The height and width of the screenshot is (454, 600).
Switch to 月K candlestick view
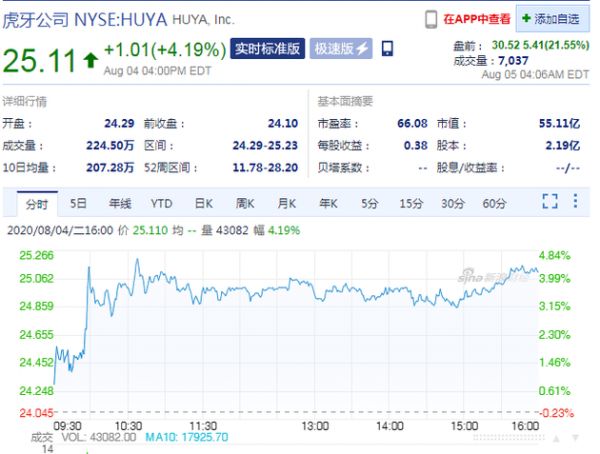click(287, 204)
